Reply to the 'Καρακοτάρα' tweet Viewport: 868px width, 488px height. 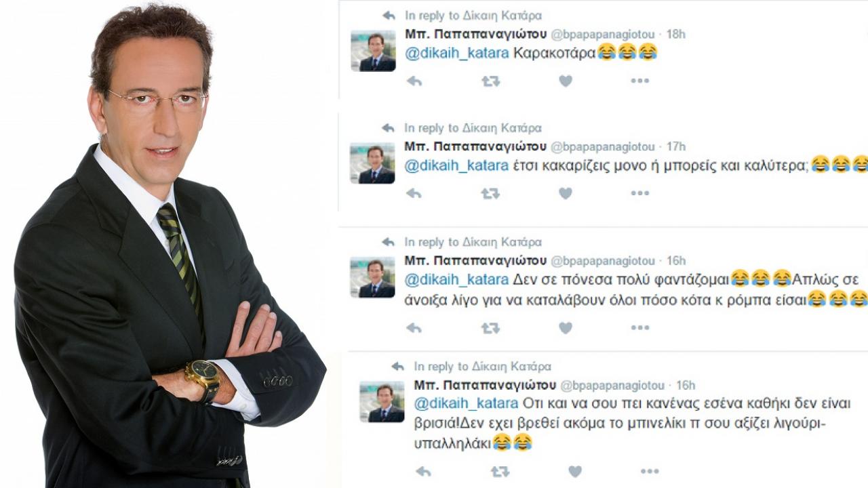414,81
